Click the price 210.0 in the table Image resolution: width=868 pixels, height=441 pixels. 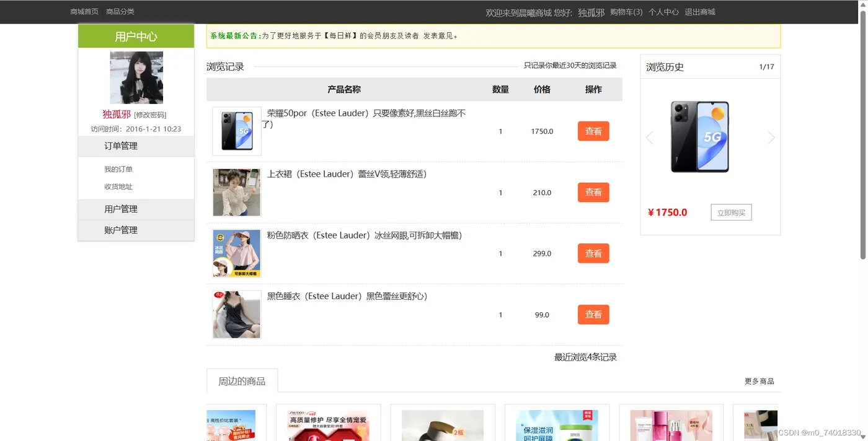click(x=542, y=193)
